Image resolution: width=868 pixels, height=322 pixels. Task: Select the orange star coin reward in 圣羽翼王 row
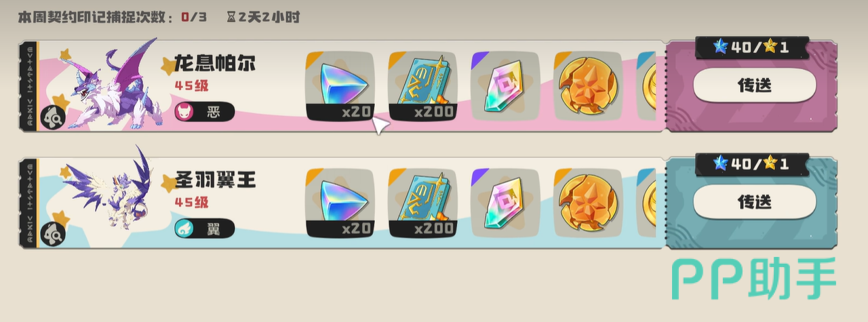pos(588,203)
